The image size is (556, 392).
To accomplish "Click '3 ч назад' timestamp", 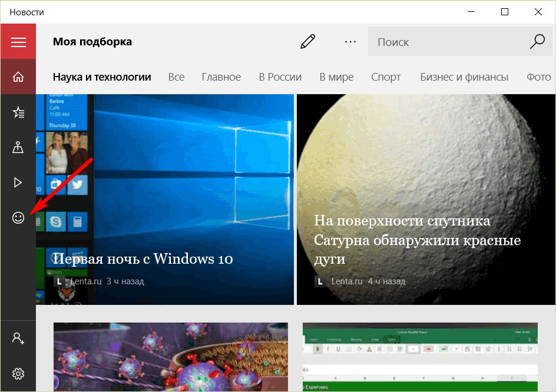I will coord(125,281).
